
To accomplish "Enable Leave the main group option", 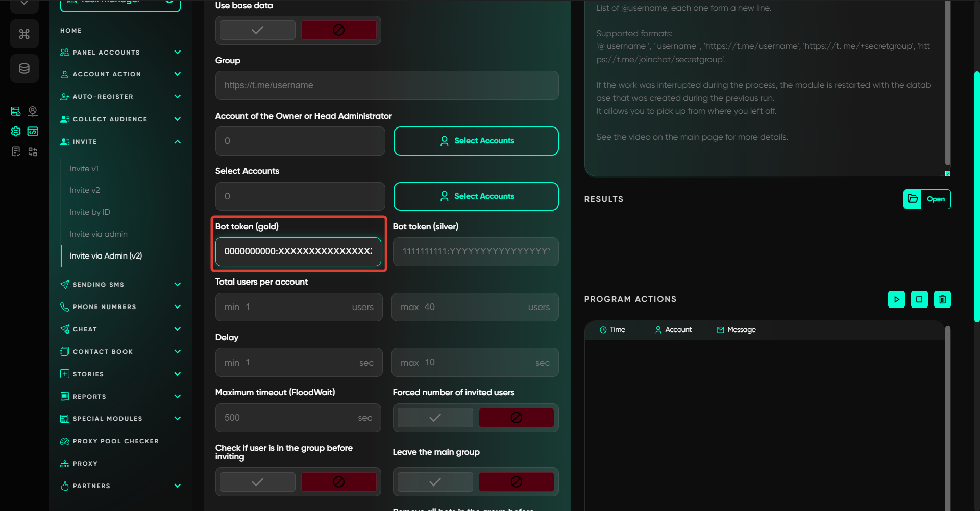I will click(435, 482).
